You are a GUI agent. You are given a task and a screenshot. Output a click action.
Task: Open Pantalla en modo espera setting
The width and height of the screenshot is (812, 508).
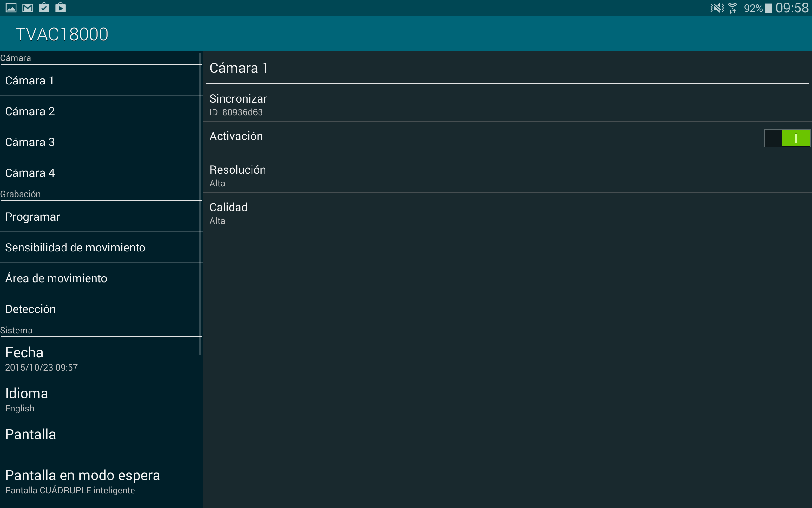pos(101,480)
